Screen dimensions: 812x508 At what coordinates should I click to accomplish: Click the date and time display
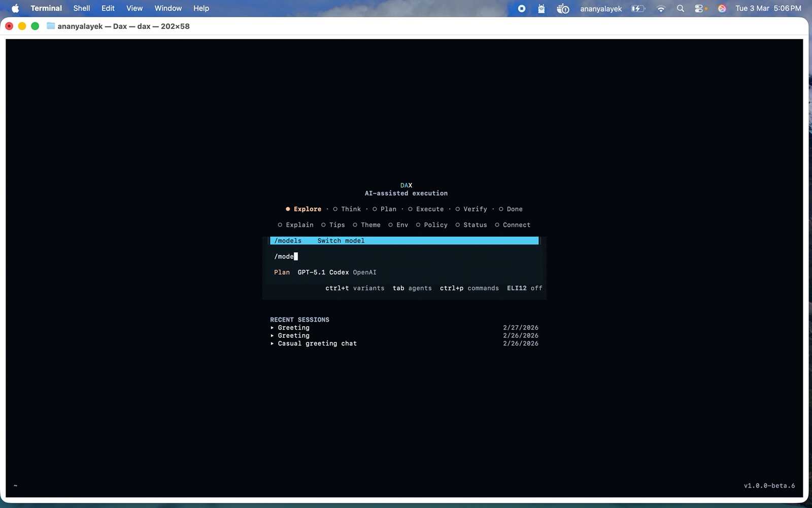(768, 9)
